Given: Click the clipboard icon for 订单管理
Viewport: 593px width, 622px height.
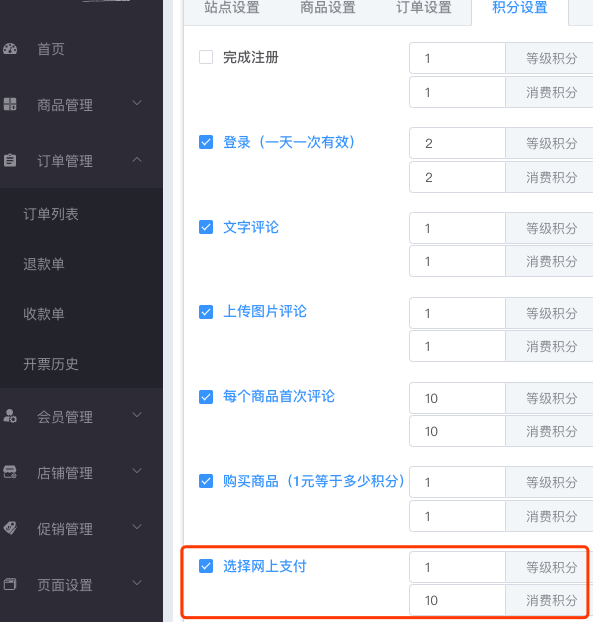Looking at the screenshot, I should (x=10, y=160).
